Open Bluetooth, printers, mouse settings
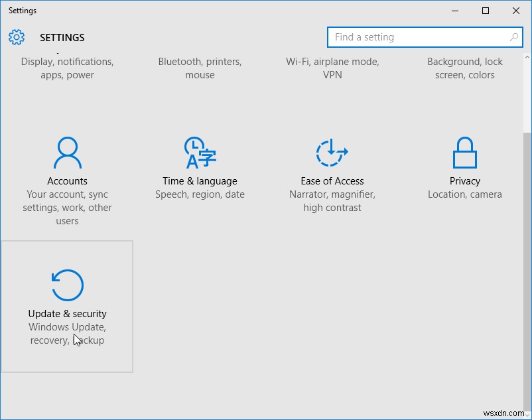532x420 pixels. 200,68
